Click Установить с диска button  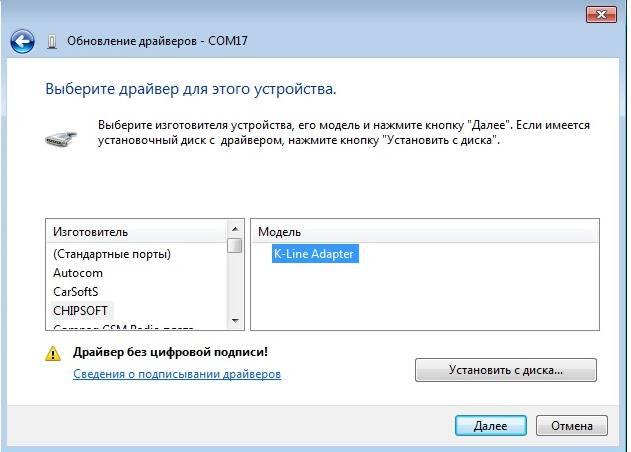pyautogui.click(x=505, y=370)
